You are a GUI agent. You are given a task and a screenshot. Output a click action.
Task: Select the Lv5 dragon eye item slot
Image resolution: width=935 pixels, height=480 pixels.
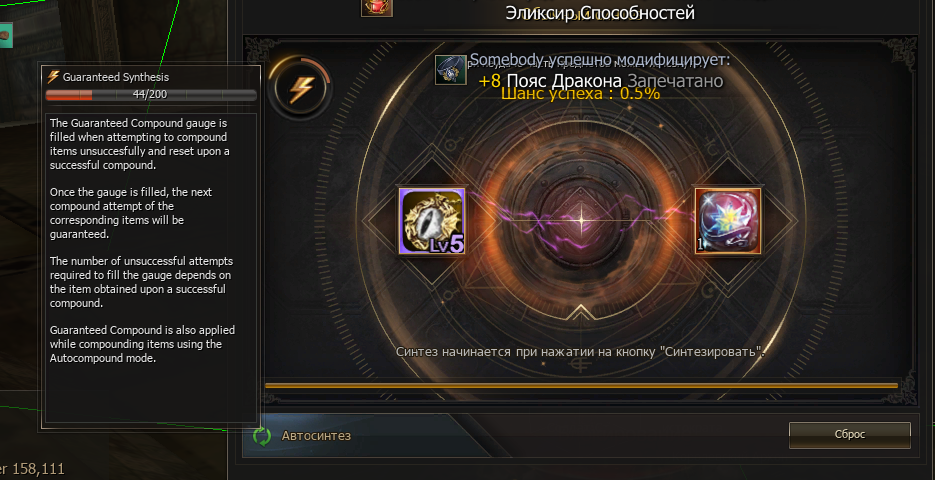(x=432, y=221)
